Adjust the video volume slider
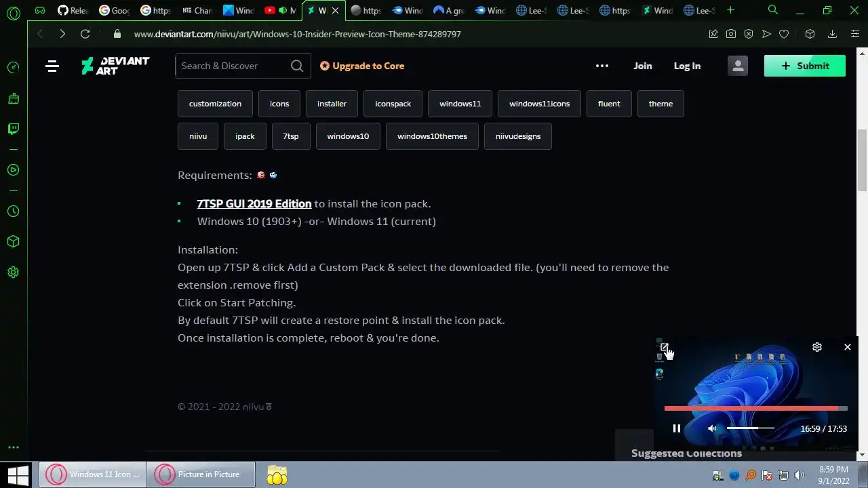The height and width of the screenshot is (488, 868). click(x=751, y=428)
